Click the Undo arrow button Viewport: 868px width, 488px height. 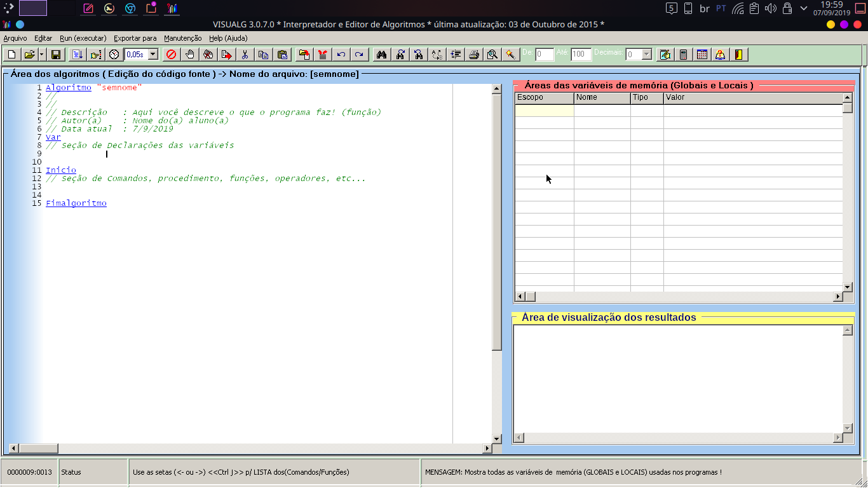(x=341, y=55)
